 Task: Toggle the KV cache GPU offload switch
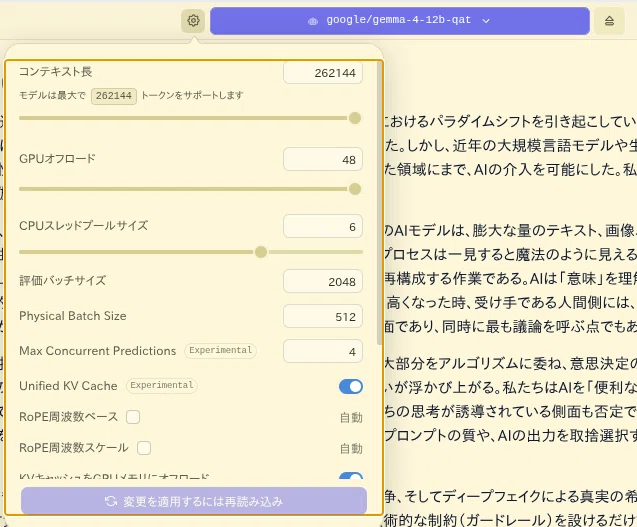(351, 475)
